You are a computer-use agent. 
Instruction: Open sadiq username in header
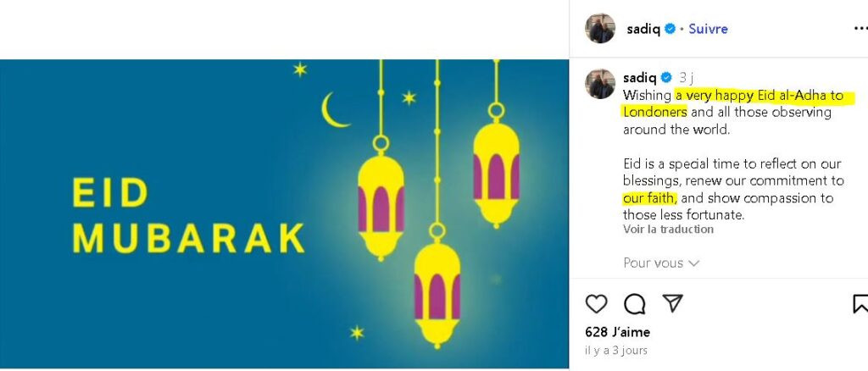[x=643, y=29]
